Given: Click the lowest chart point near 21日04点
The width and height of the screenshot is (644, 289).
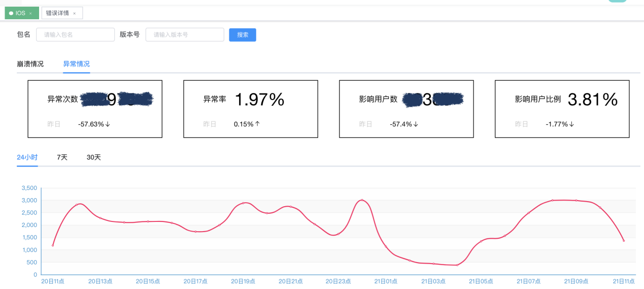Looking at the screenshot, I should click(457, 265).
